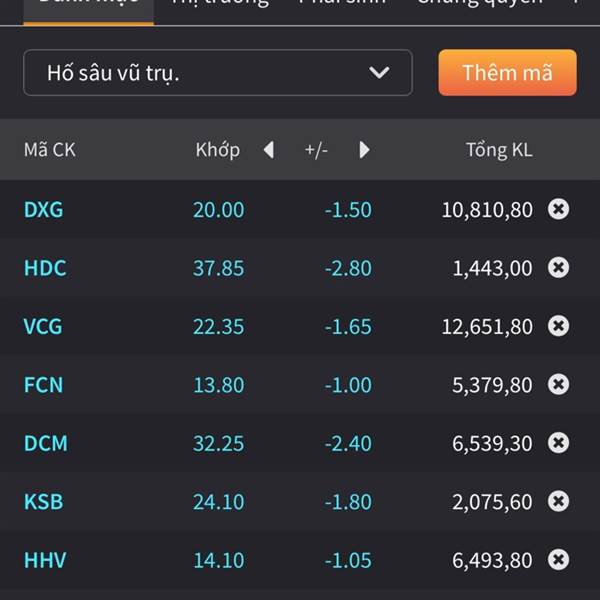Viewport: 600px width, 600px height.
Task: Click the Thêm mã button
Action: (507, 72)
